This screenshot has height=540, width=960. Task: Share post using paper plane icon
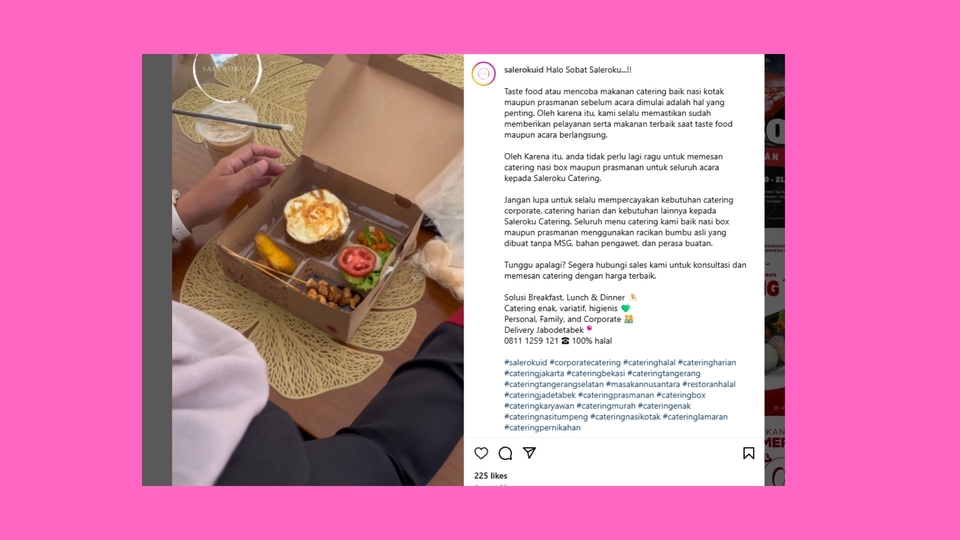pyautogui.click(x=530, y=453)
